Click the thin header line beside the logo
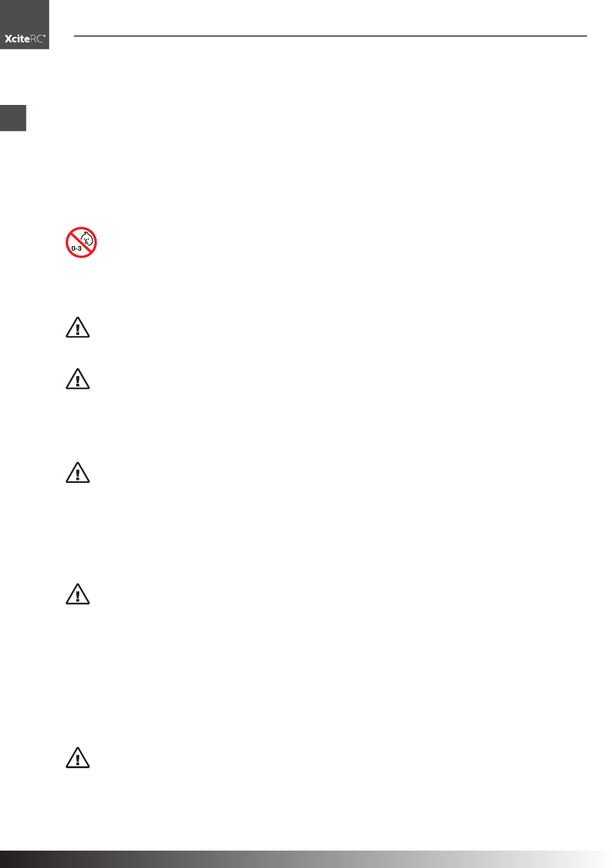The width and height of the screenshot is (612, 868). 330,36
